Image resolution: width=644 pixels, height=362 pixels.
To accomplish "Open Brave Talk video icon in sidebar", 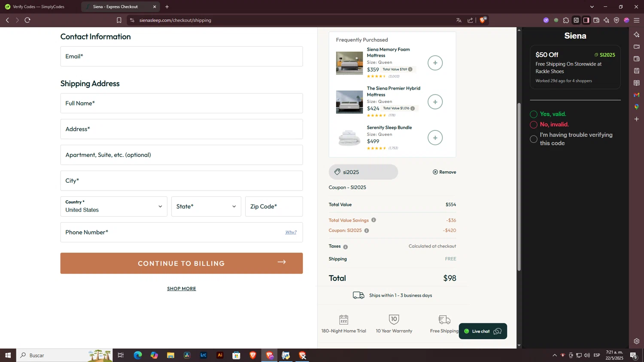I will click(637, 47).
